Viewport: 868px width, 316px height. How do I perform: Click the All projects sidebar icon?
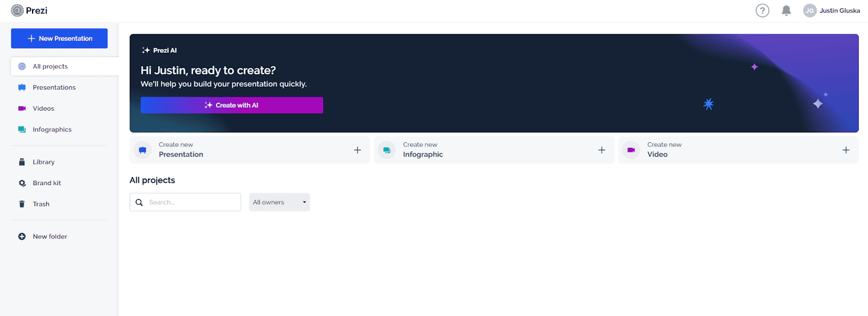(x=22, y=66)
